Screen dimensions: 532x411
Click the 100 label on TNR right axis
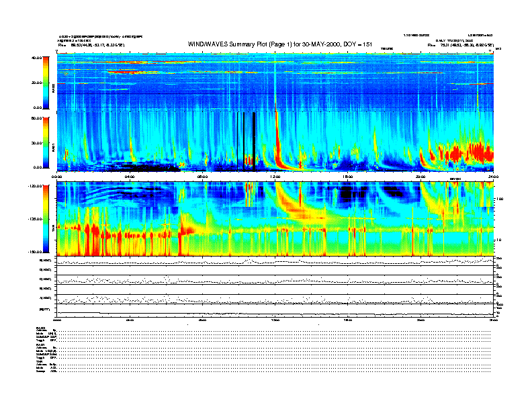click(500, 199)
